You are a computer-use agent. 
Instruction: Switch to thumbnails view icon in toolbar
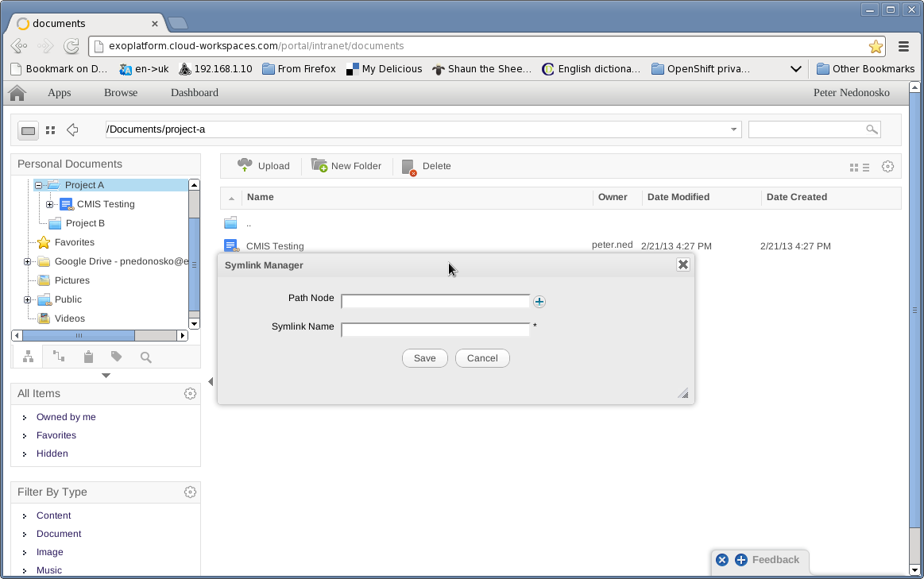[x=854, y=168]
